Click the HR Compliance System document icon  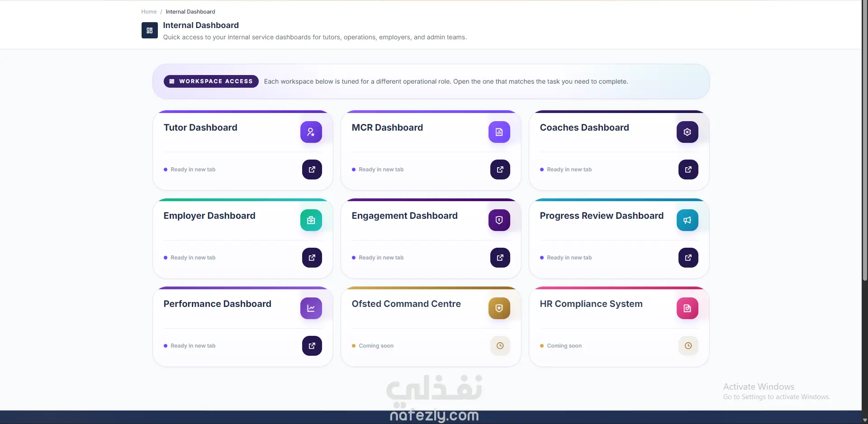[x=688, y=308]
